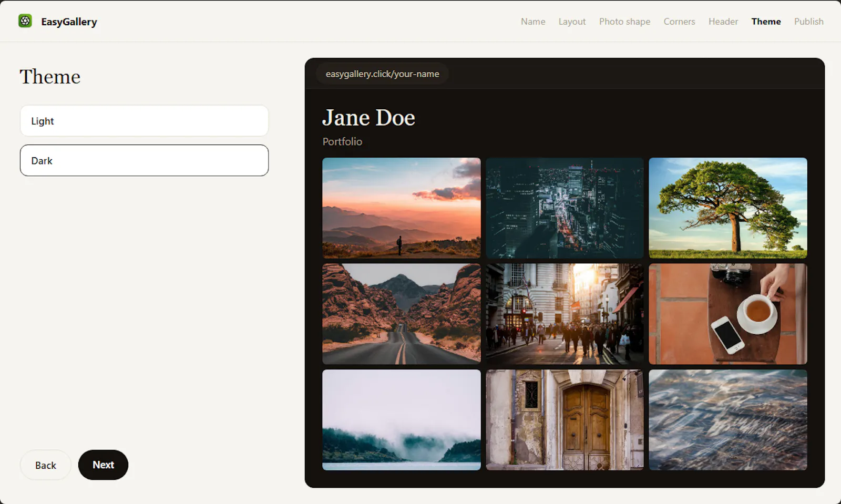View the foggy lake forest photo
This screenshot has width=841, height=504.
(x=402, y=420)
